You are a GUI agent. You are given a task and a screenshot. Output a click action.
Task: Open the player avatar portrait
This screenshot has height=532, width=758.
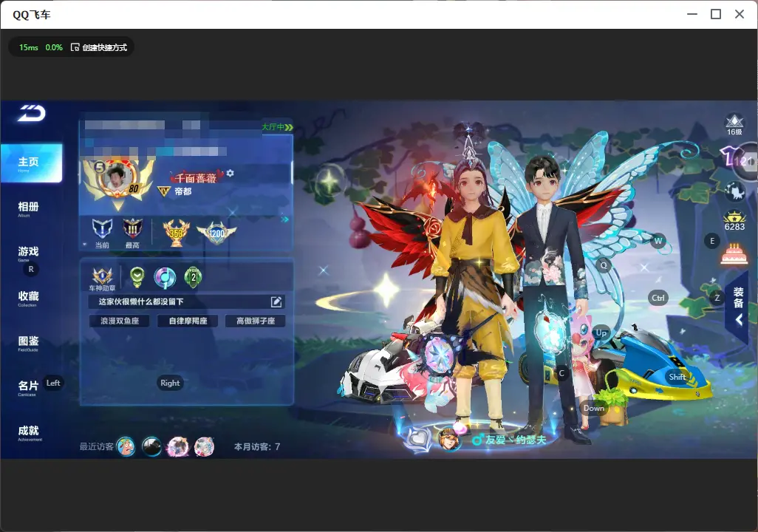click(x=117, y=177)
